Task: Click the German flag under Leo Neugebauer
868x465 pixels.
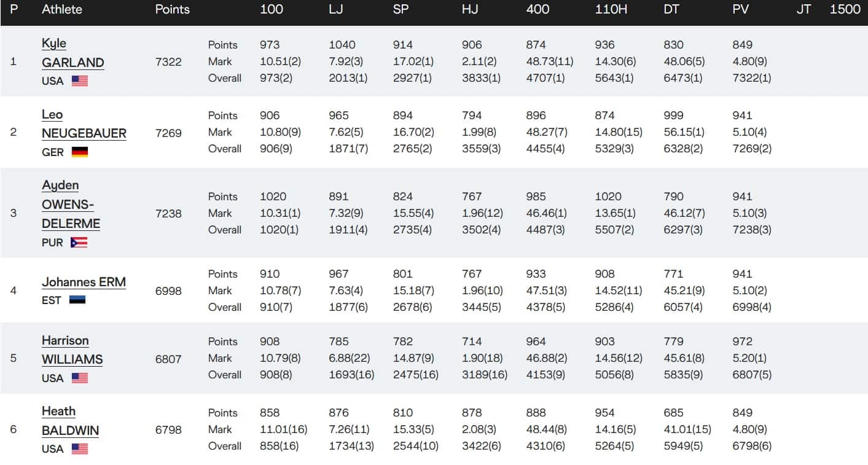Action: (x=80, y=152)
